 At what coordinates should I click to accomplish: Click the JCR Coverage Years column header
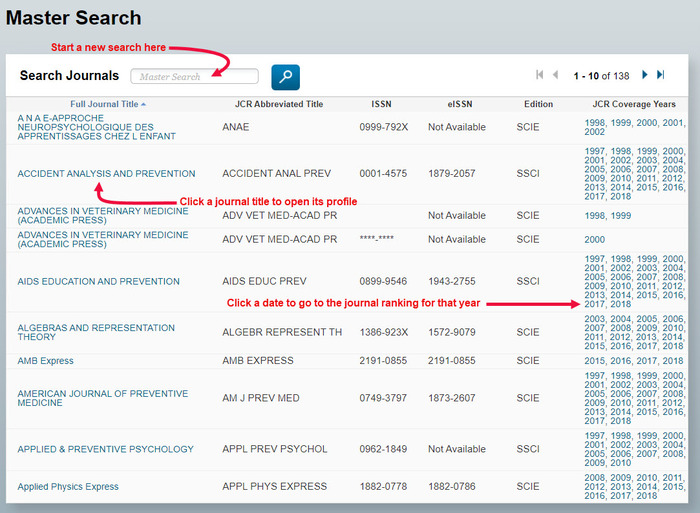[634, 104]
